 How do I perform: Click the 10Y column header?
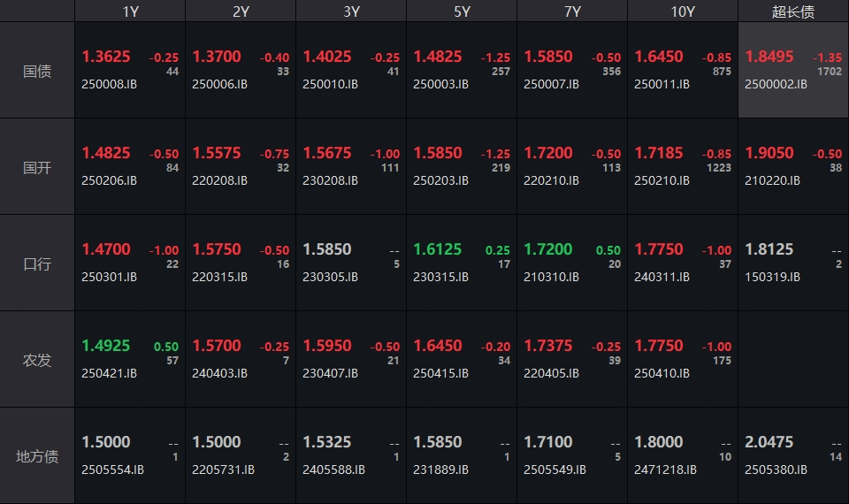coord(683,11)
